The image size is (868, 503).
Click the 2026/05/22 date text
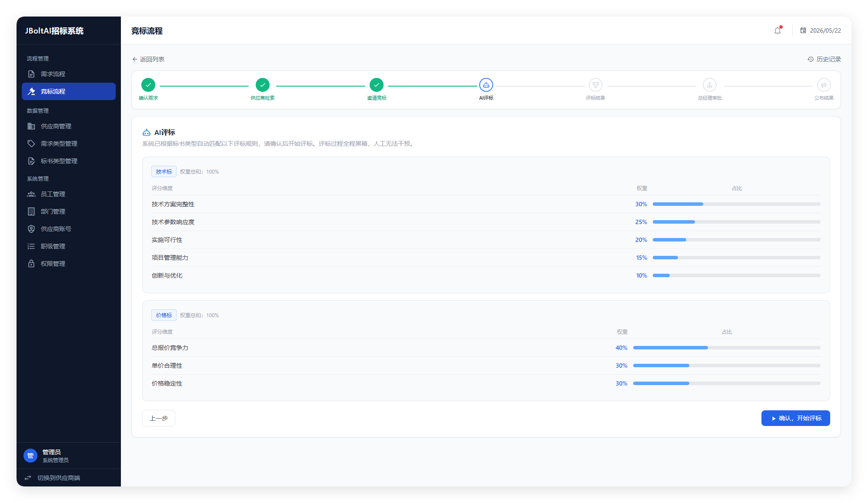[x=825, y=30]
